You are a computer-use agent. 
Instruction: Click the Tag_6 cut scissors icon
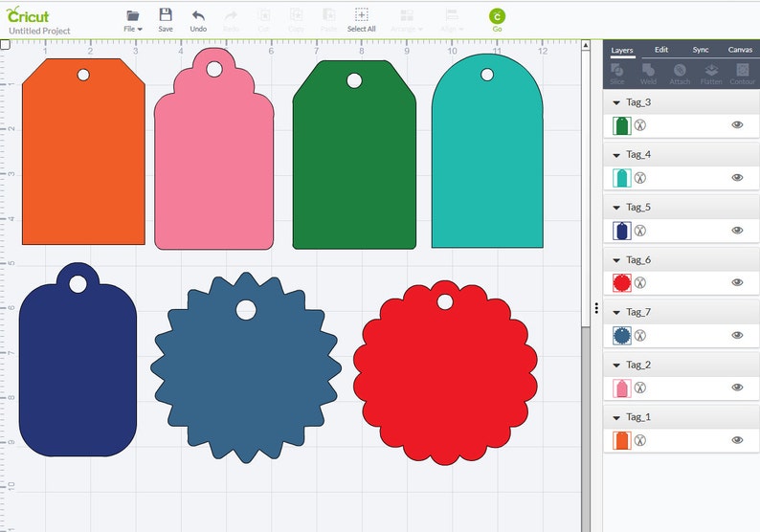640,283
